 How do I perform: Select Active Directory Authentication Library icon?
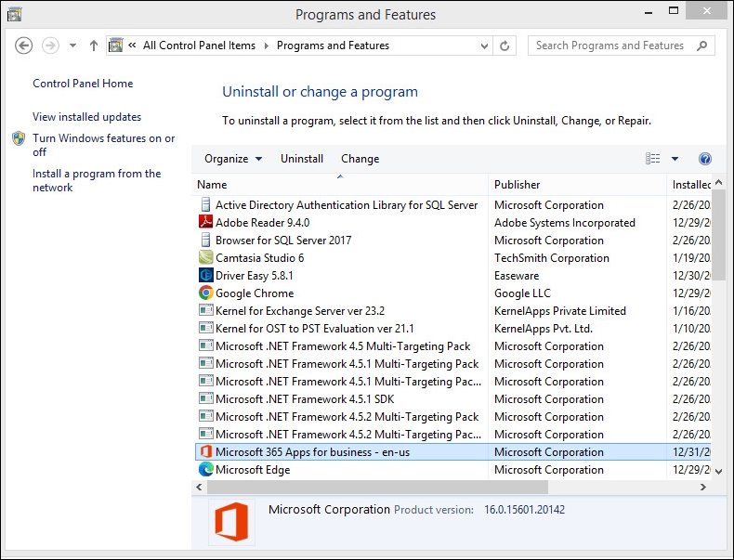205,205
